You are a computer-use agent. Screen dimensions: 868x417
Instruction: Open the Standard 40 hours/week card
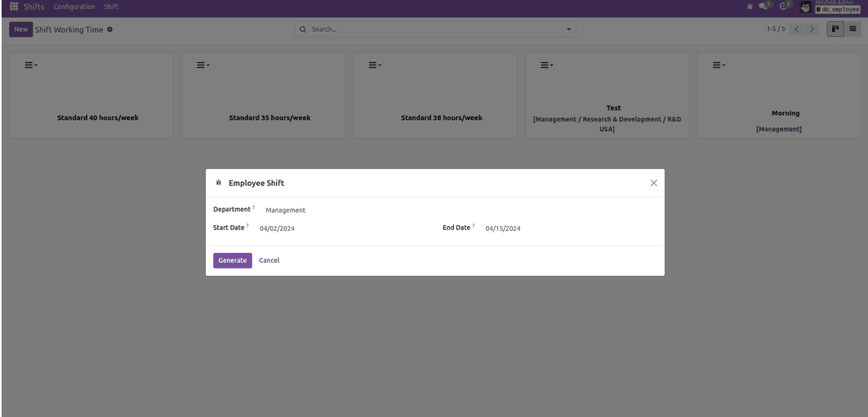tap(91, 95)
